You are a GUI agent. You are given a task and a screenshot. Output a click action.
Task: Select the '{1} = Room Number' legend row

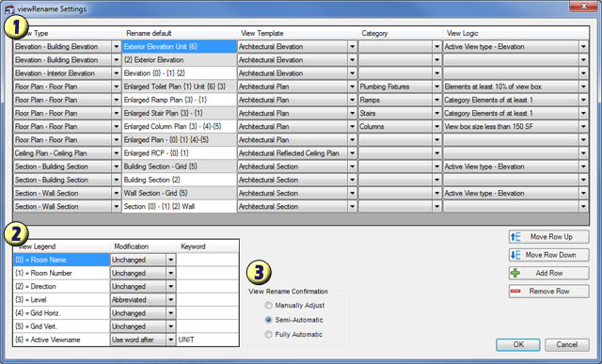(x=61, y=274)
